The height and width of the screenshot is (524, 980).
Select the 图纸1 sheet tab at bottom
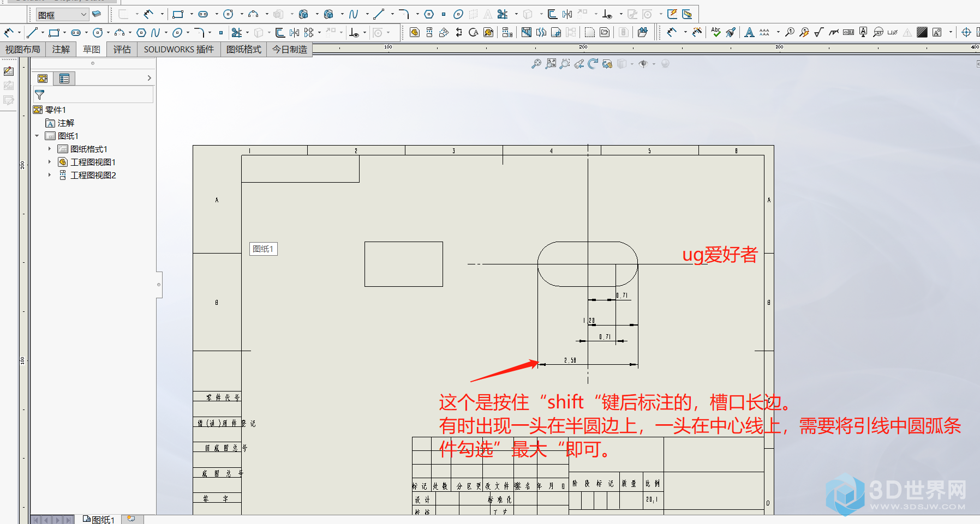pyautogui.click(x=99, y=520)
